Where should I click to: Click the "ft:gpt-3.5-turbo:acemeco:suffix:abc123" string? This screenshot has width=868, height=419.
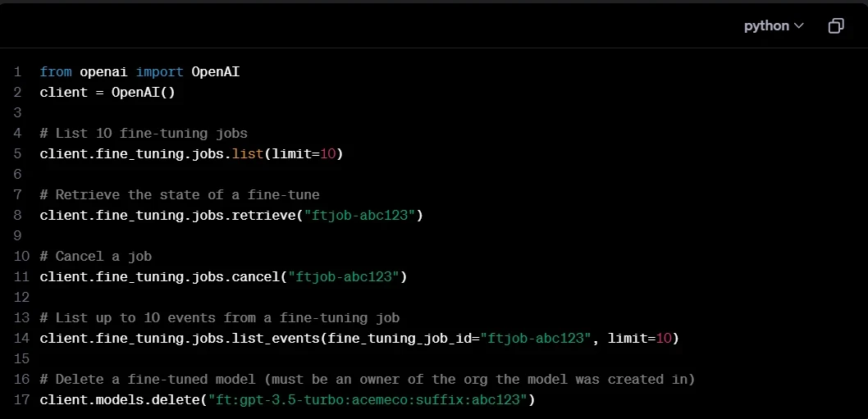368,400
